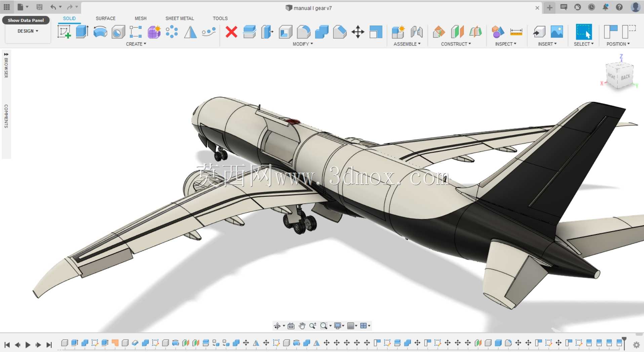Toggle the Select tool

pyautogui.click(x=584, y=32)
